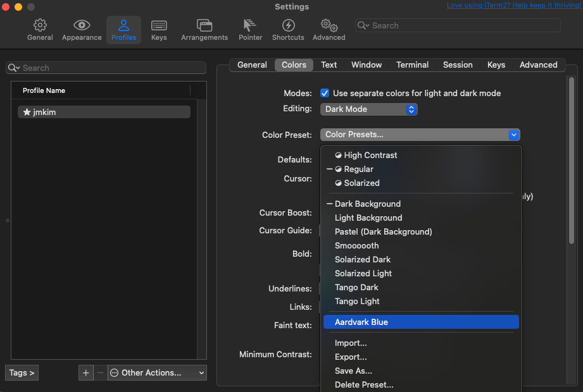Select Pastel (Dark Background) preset
This screenshot has height=392, width=583.
[x=421, y=231]
